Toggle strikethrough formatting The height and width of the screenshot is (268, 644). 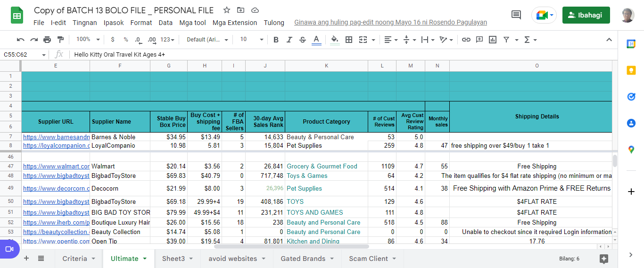coord(303,40)
